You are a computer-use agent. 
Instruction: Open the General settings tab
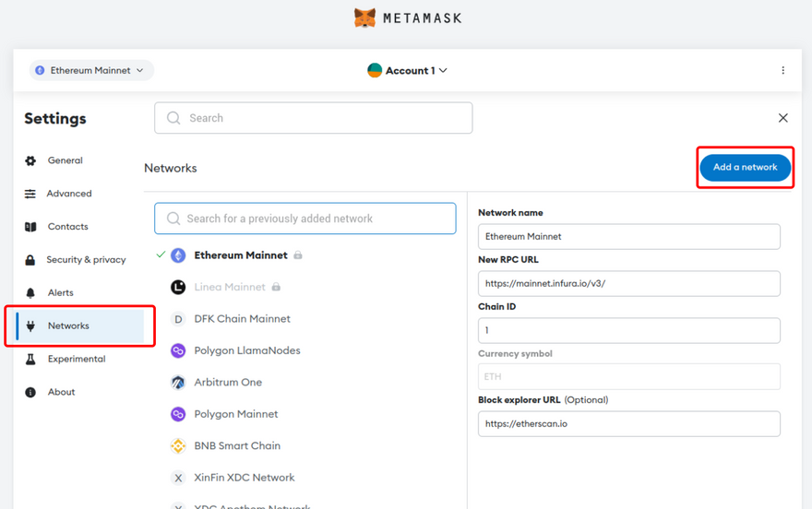[65, 160]
